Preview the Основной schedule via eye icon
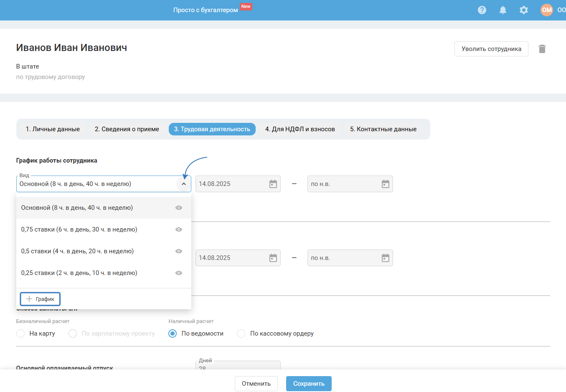The image size is (566, 392). pyautogui.click(x=179, y=208)
